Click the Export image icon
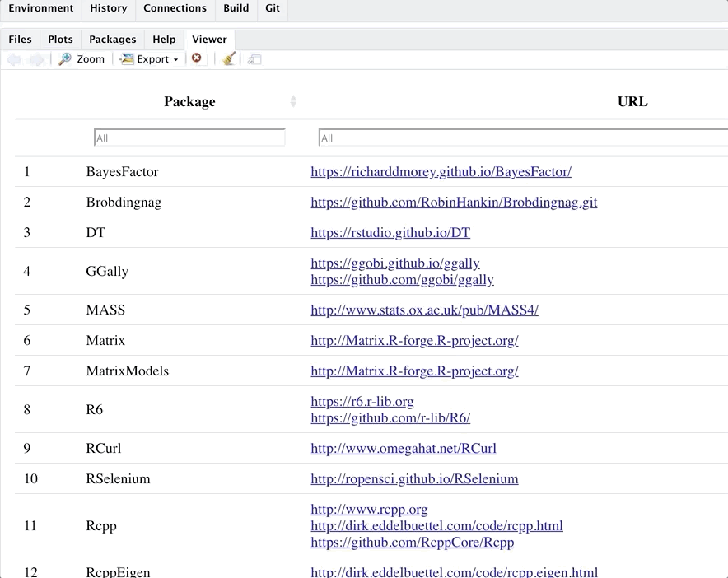 [126, 59]
